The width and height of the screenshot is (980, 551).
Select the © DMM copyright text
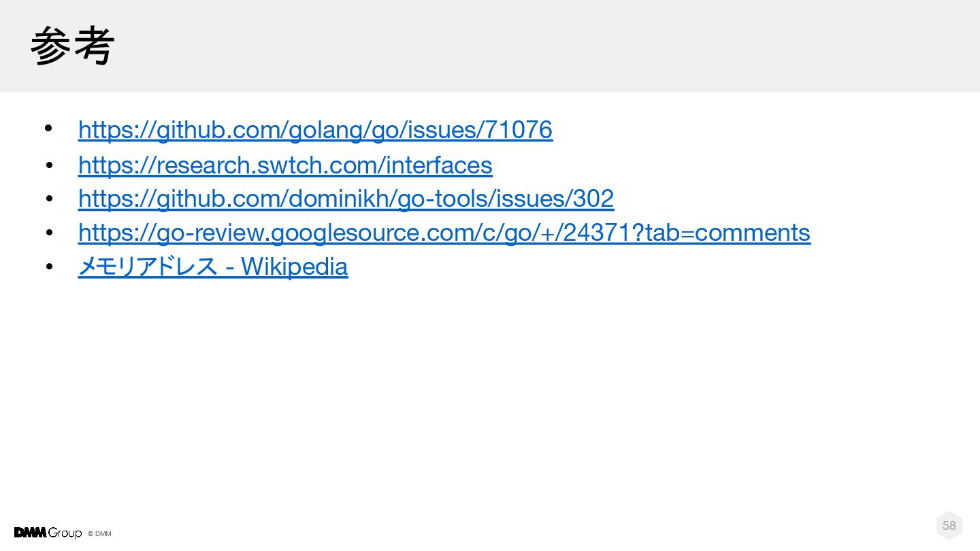(99, 534)
